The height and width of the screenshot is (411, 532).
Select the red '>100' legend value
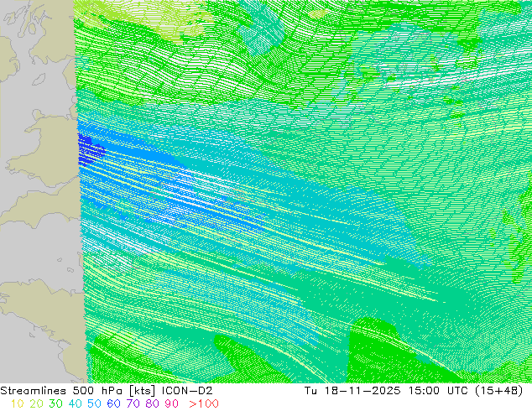(x=204, y=403)
